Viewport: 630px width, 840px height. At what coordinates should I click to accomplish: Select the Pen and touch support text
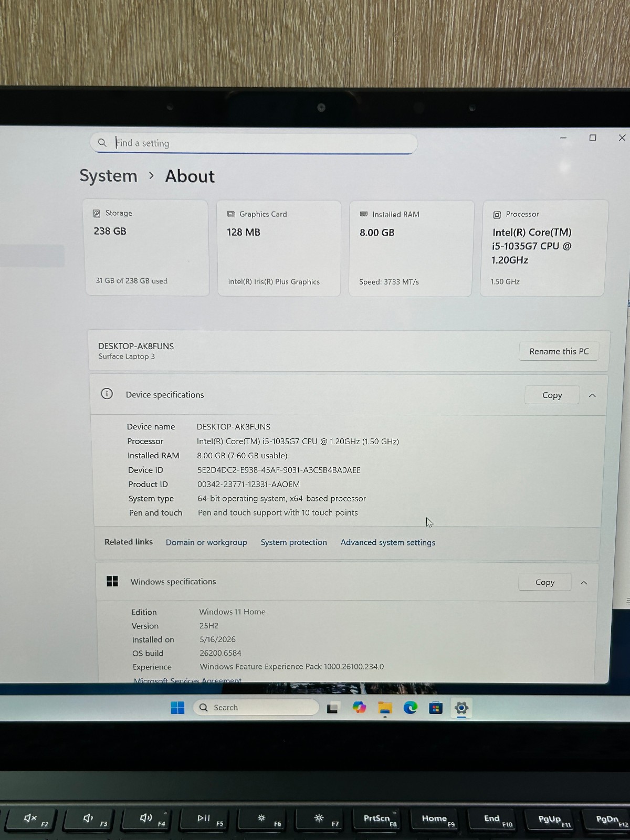click(278, 512)
